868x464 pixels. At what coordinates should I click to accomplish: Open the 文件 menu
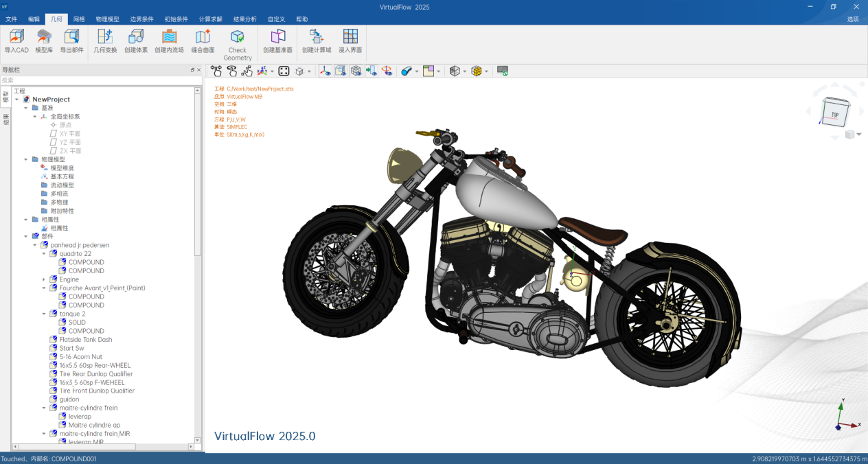coord(12,19)
